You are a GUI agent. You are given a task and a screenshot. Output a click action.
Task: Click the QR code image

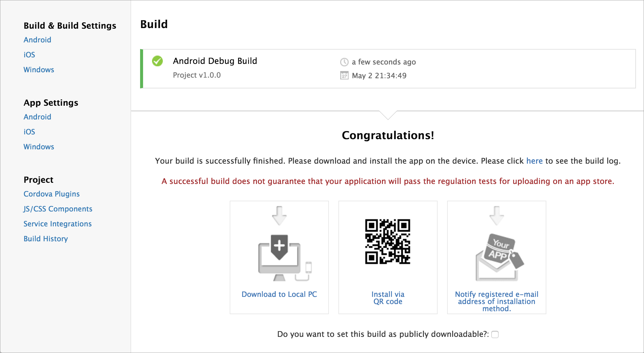point(388,242)
